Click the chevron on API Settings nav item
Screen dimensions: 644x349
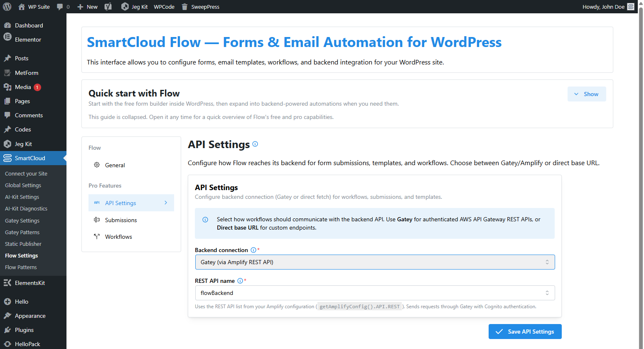166,203
